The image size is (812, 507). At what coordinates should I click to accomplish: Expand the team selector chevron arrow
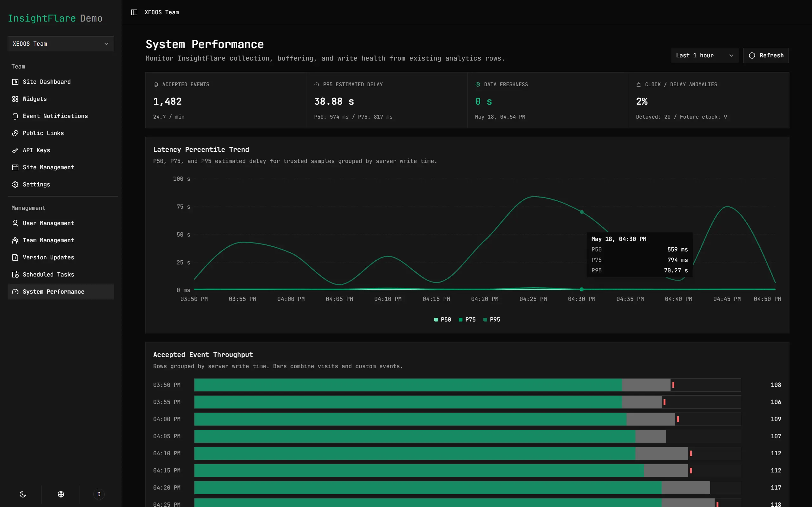point(106,44)
